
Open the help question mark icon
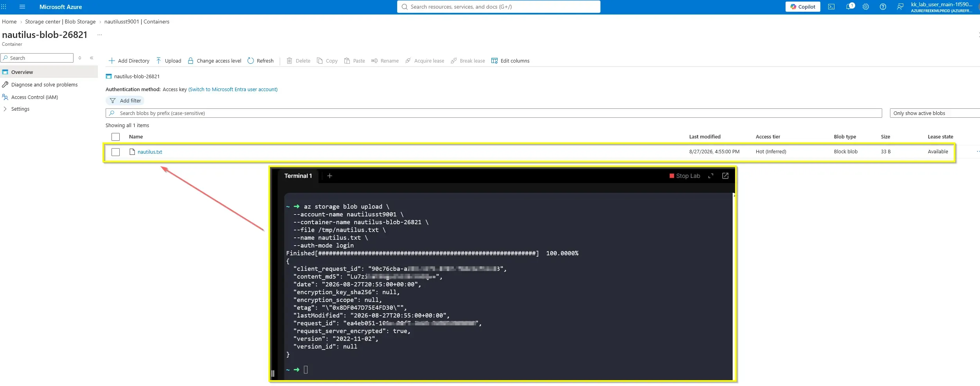[883, 7]
